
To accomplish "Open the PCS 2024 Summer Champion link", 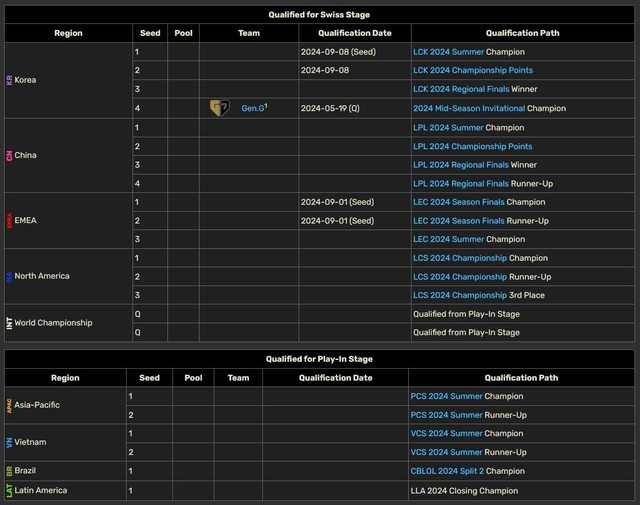I will click(447, 396).
